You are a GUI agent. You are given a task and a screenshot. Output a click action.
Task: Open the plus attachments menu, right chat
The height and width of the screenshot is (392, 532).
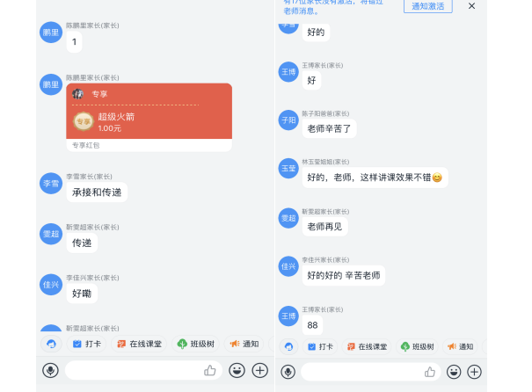474,372
